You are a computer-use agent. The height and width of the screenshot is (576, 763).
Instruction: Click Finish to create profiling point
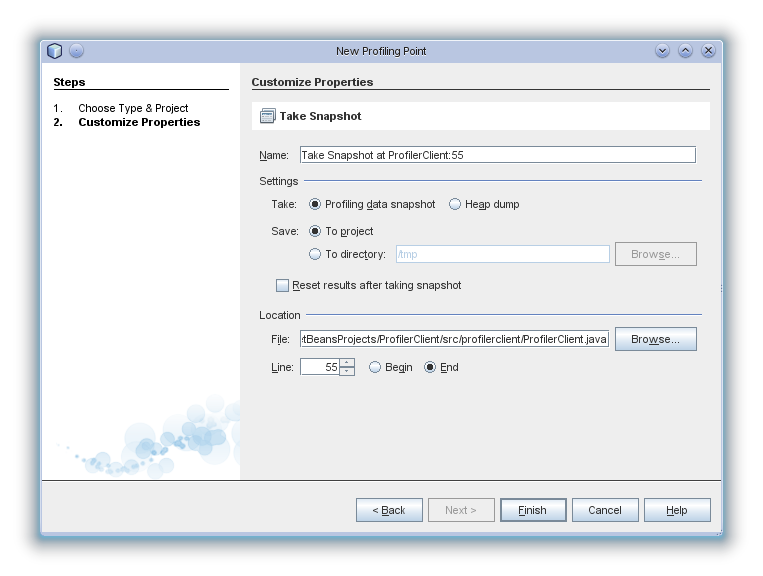click(x=533, y=510)
